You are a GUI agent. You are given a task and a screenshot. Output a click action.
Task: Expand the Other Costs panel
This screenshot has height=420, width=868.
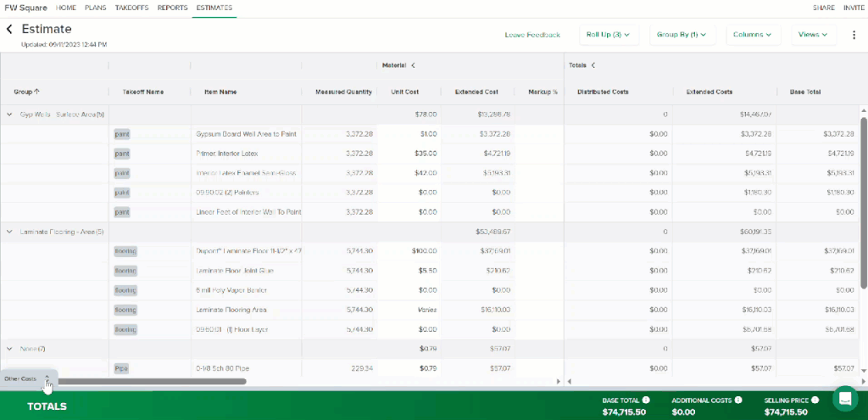click(x=47, y=378)
